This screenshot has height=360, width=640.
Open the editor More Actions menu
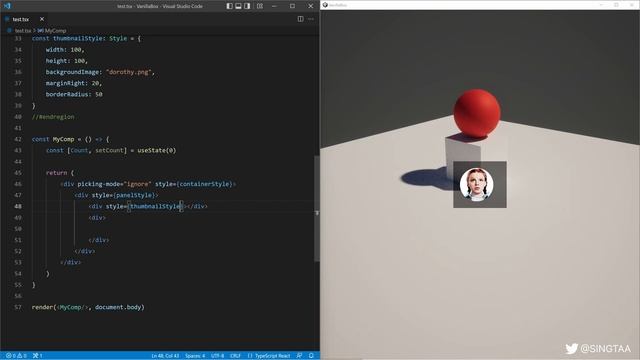311,19
